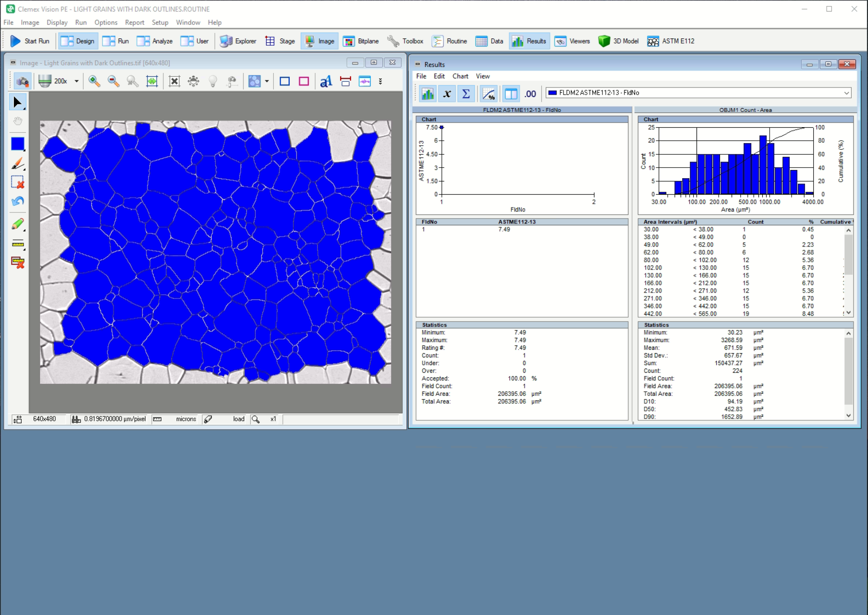Viewport: 868px width, 615px height.
Task: Click the sigma statistics icon in Results
Action: click(465, 94)
